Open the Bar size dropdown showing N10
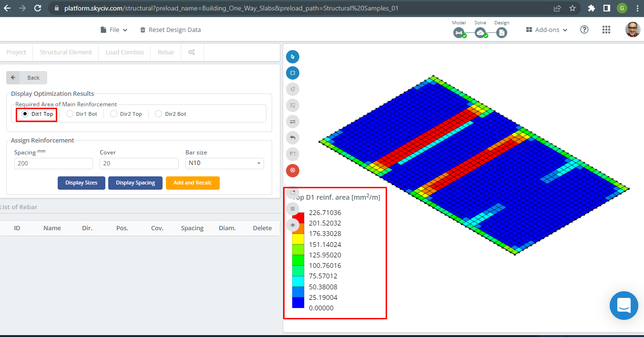 [x=224, y=163]
